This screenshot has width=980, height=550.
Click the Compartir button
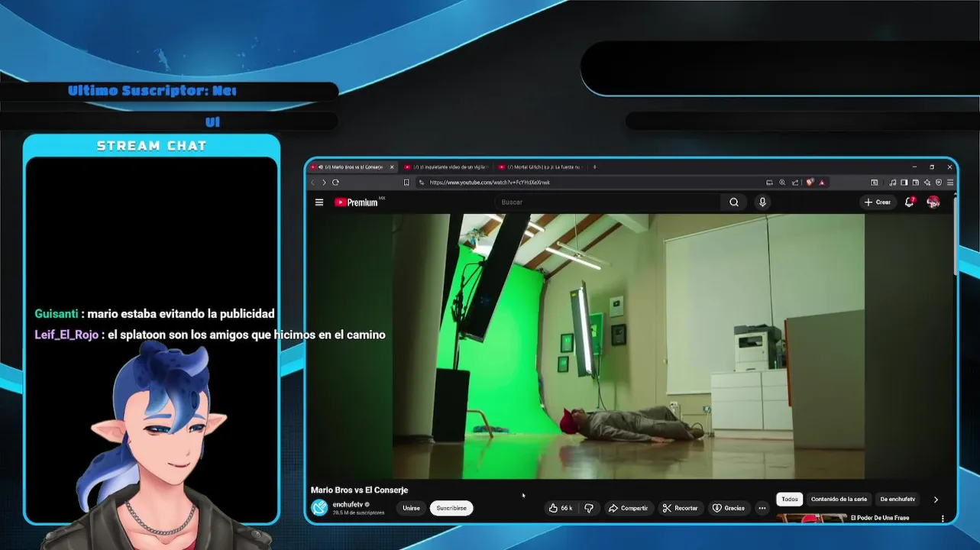point(628,508)
